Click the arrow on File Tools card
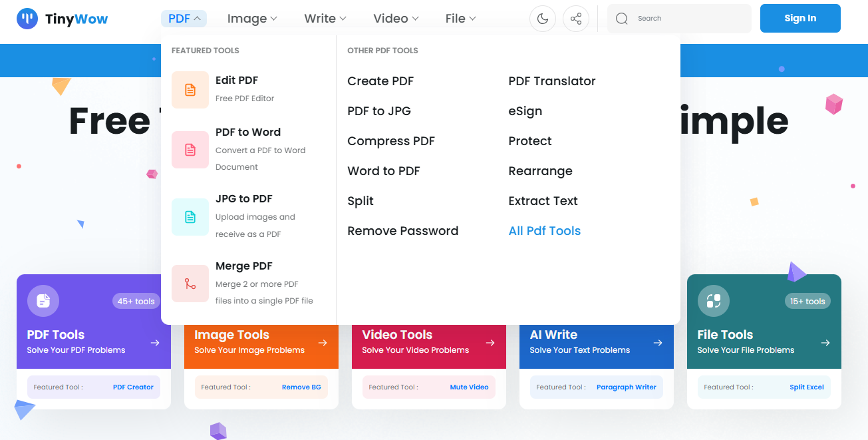 pyautogui.click(x=825, y=343)
